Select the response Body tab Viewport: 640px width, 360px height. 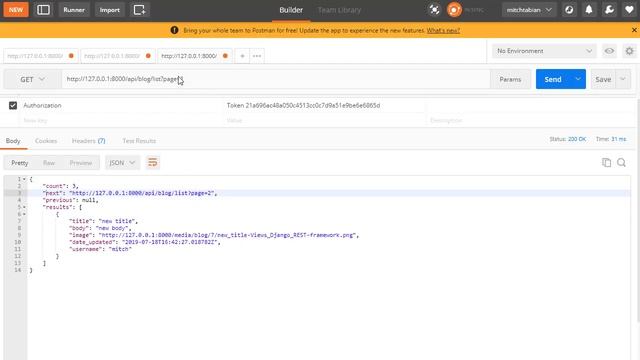13,141
